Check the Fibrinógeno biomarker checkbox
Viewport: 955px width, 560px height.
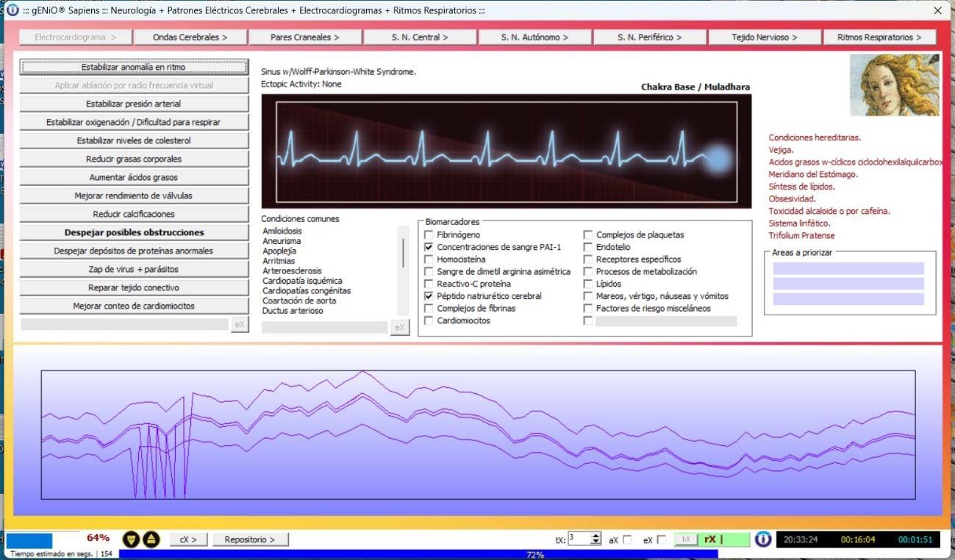point(429,235)
